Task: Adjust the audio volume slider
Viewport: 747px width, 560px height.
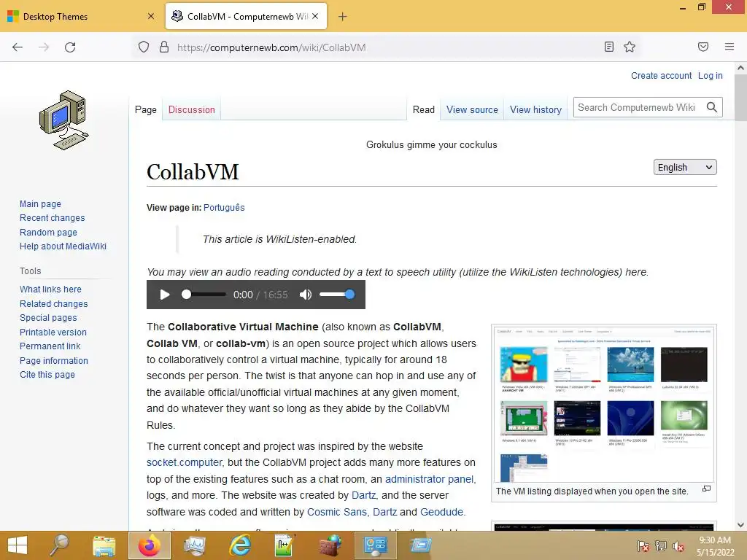Action: [x=337, y=295]
